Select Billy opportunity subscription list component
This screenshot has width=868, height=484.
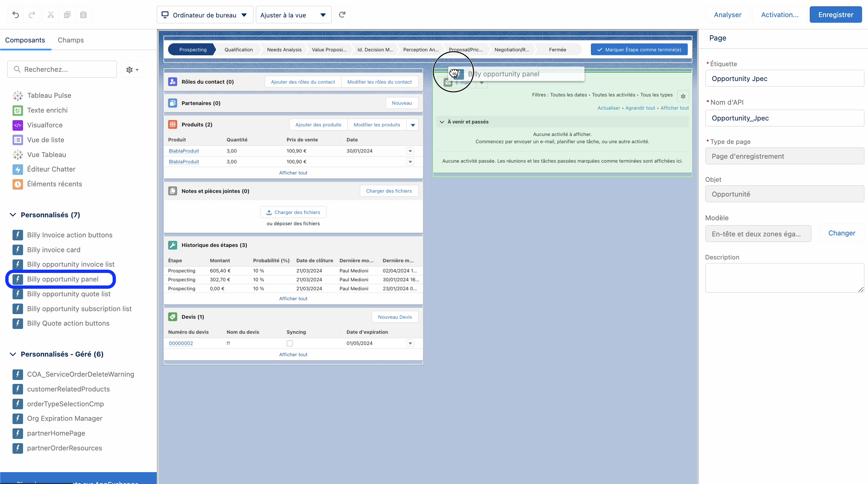click(79, 309)
